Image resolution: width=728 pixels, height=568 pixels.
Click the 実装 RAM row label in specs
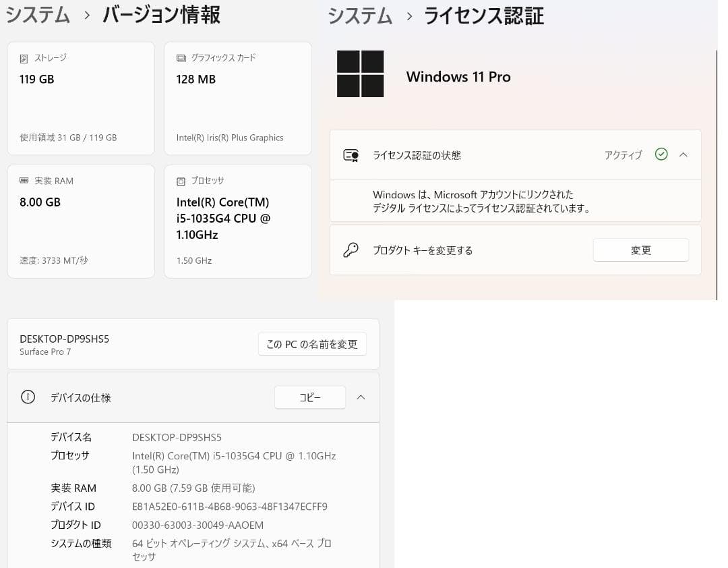pos(73,488)
